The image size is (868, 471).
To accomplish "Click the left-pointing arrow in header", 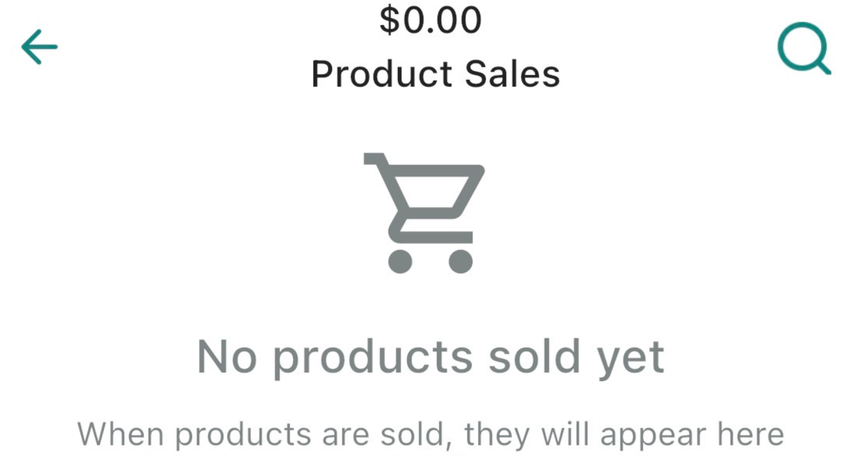I will pyautogui.click(x=39, y=47).
